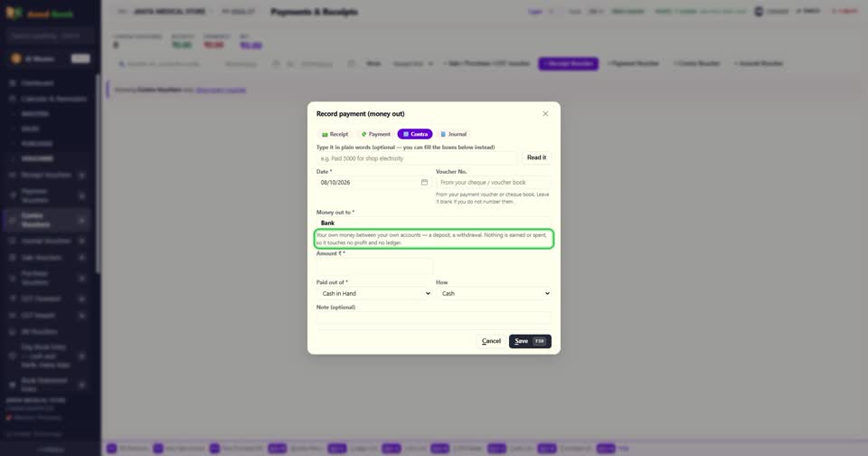Viewport: 868px width, 456px height.
Task: Click the Money out to field showing Bank
Action: pos(433,223)
